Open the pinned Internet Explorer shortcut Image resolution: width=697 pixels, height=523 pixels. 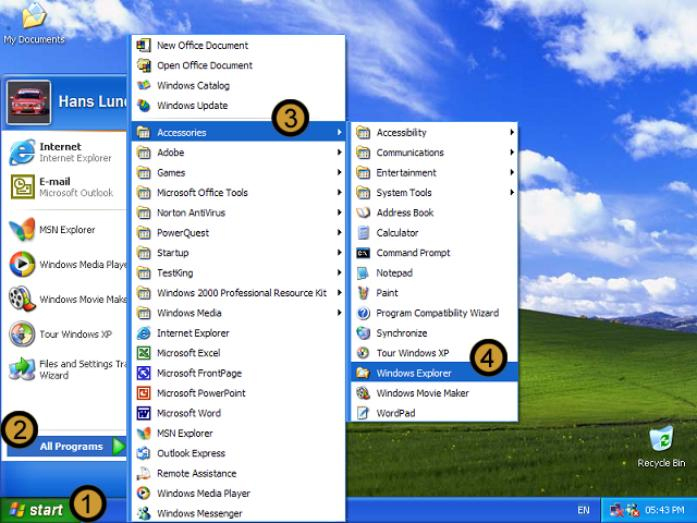pos(64,152)
